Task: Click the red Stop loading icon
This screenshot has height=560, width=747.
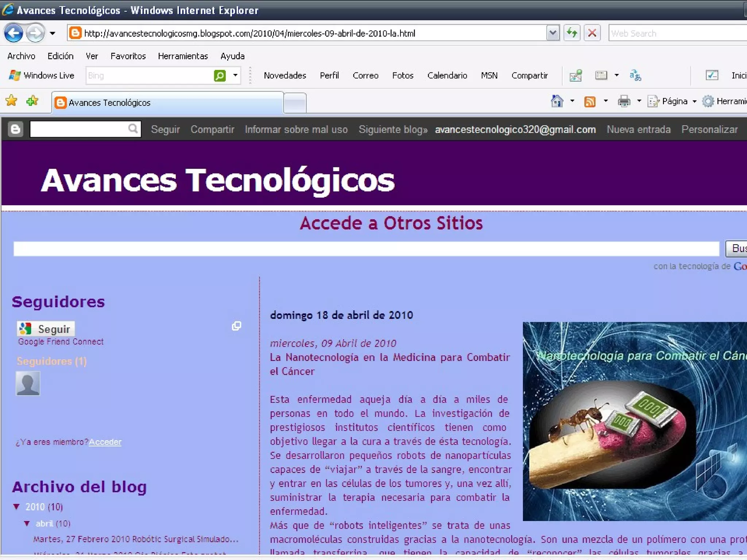Action: point(592,33)
